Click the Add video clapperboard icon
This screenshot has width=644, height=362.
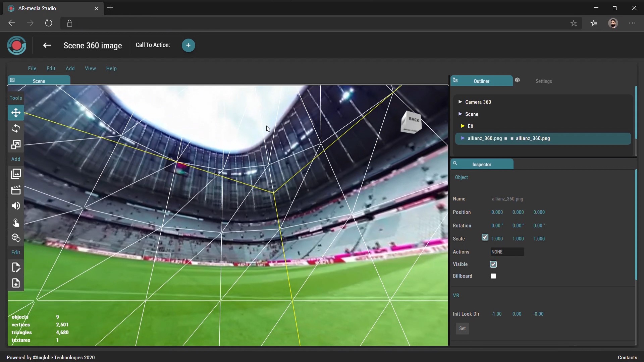coord(16,190)
